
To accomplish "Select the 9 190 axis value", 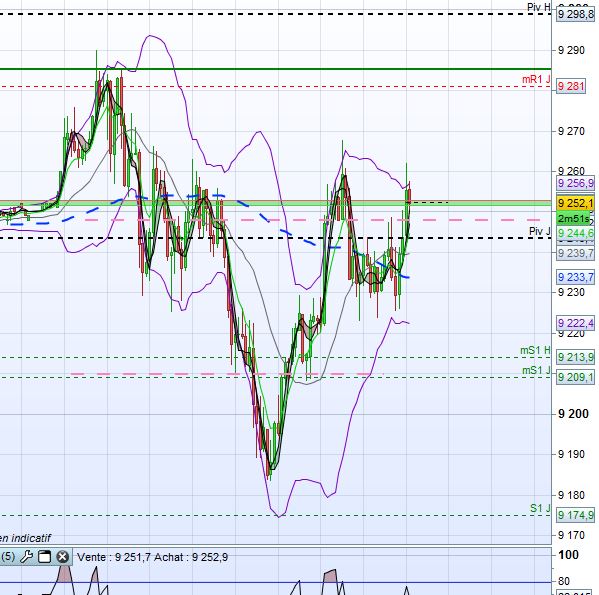I will click(571, 454).
